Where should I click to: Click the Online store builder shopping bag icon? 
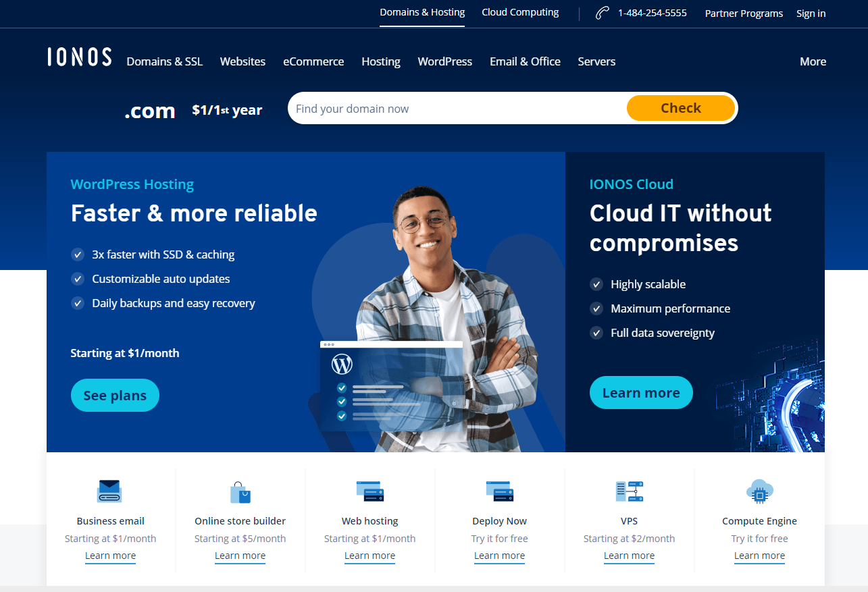(240, 492)
